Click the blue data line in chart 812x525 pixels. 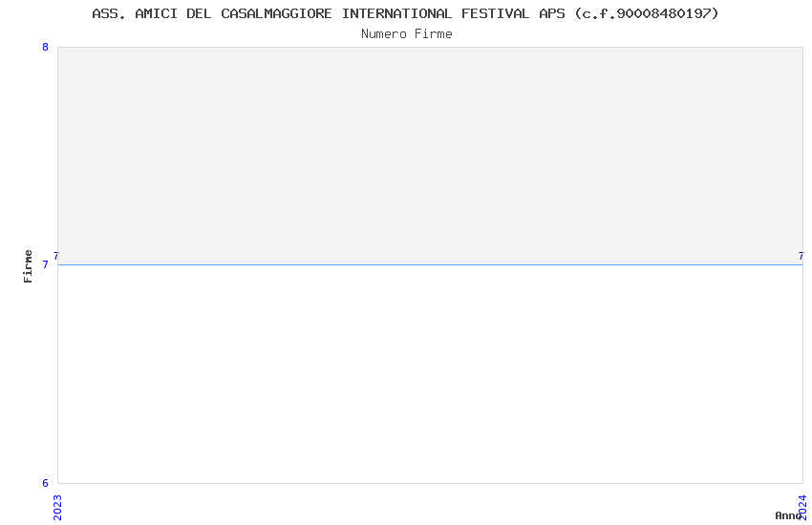430,264
